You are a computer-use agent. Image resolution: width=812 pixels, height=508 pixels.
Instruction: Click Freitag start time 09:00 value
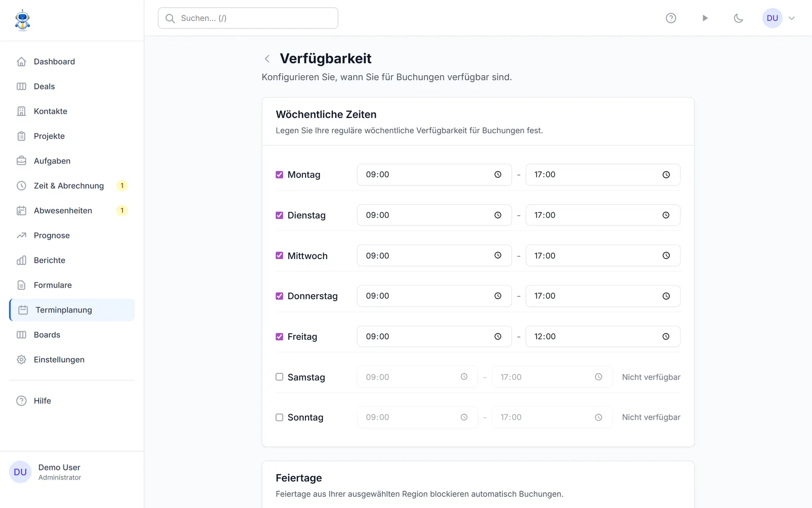click(378, 337)
